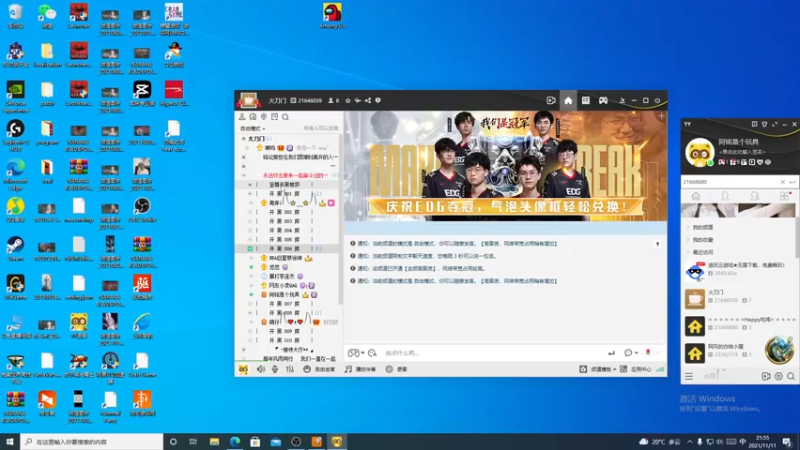Select the 开黑 010 房 room

(285, 340)
